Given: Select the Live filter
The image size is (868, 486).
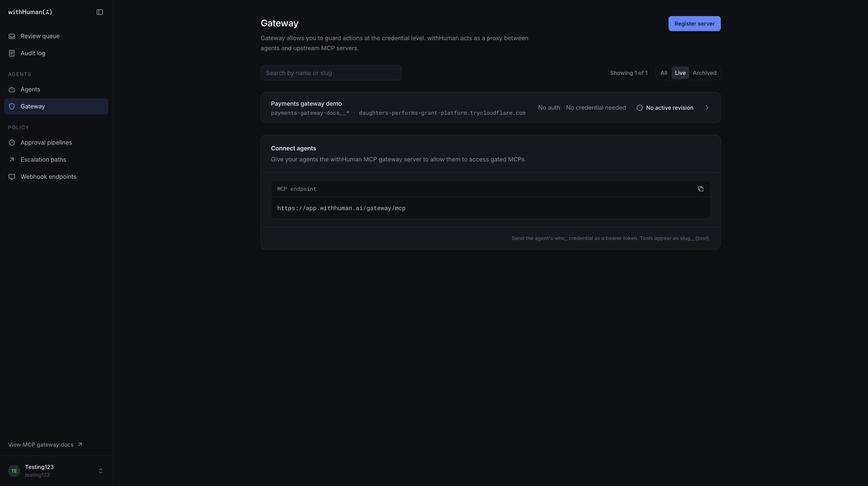Looking at the screenshot, I should [680, 73].
